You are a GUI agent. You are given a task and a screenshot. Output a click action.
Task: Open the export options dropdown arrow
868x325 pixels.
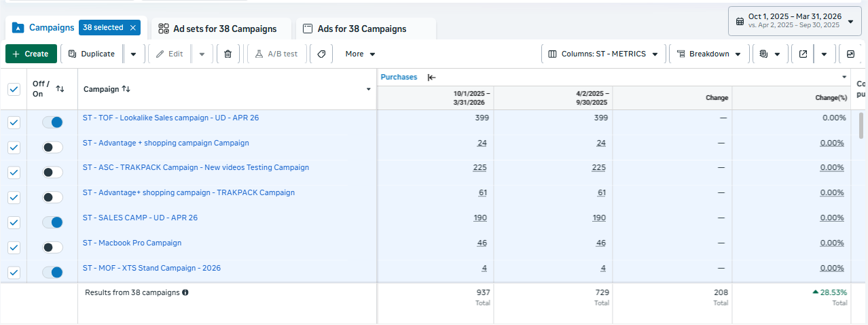tap(824, 54)
